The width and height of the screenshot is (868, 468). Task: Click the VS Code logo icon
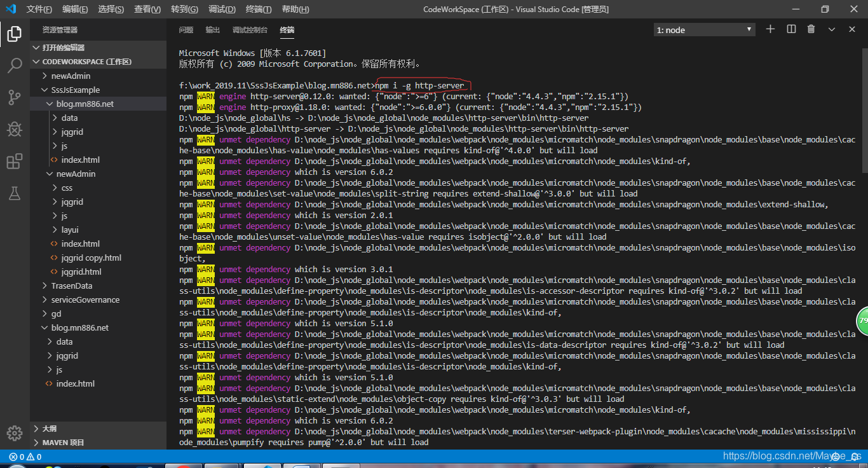(x=11, y=9)
